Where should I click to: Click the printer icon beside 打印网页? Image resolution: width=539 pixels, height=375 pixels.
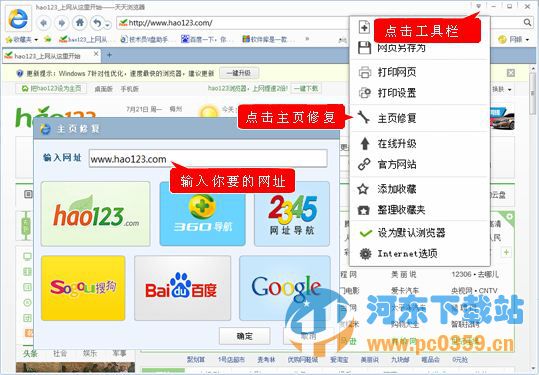click(365, 72)
